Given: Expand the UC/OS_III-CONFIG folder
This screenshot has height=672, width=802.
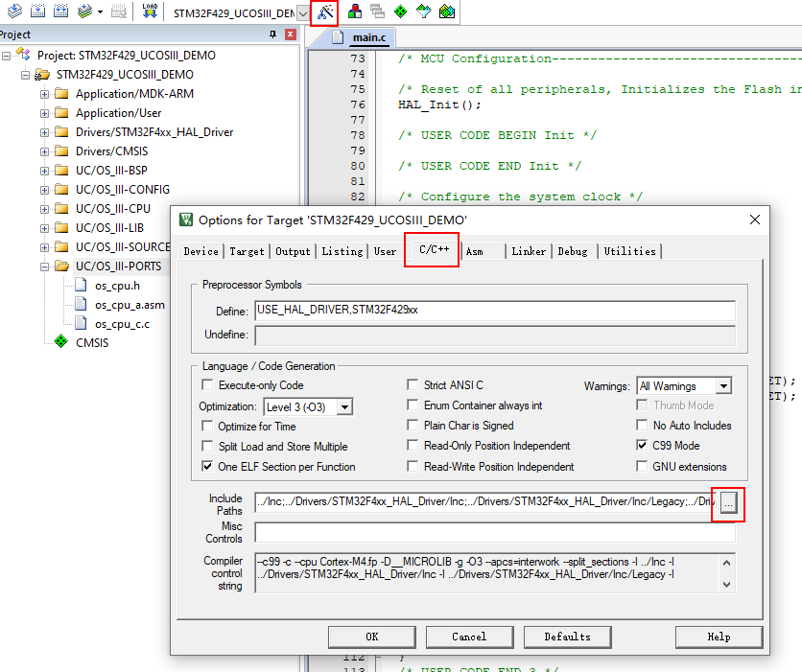Looking at the screenshot, I should coord(44,190).
